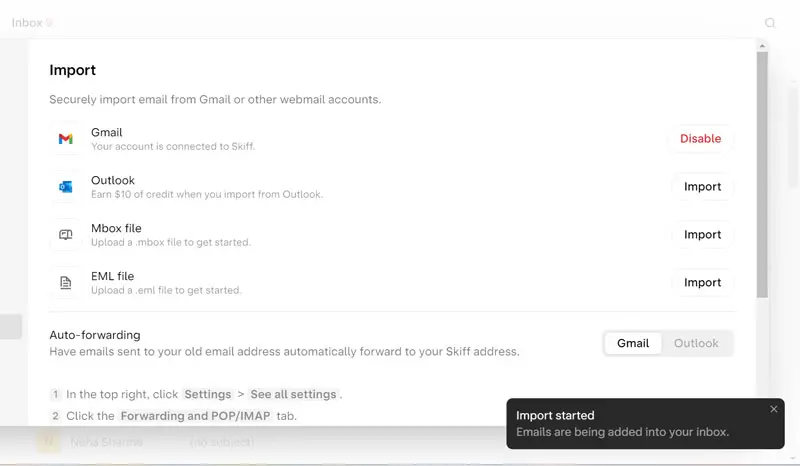Switch auto-forwarding instructions to Outlook
This screenshot has width=800, height=466.
click(x=696, y=343)
